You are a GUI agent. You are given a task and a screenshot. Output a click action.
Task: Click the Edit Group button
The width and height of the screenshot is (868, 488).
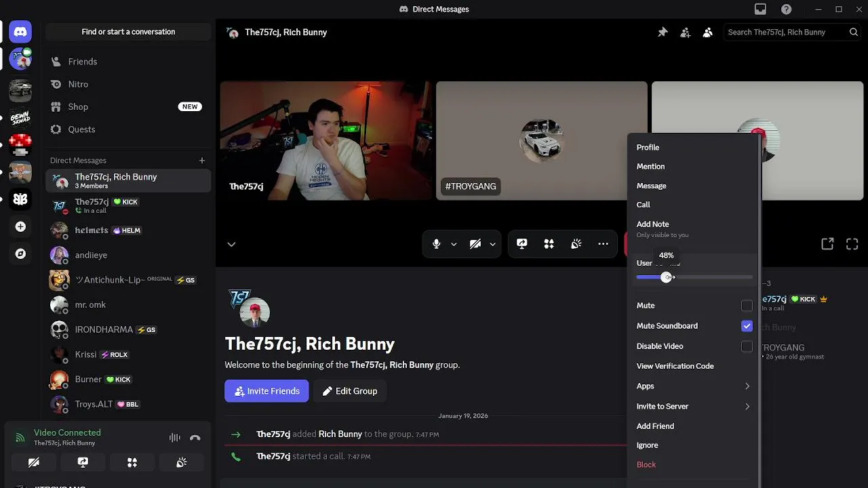coord(350,391)
